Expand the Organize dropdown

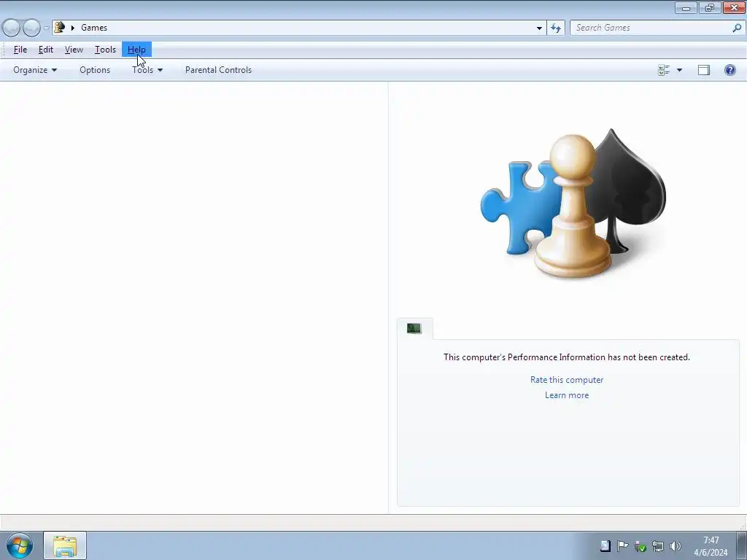(35, 70)
